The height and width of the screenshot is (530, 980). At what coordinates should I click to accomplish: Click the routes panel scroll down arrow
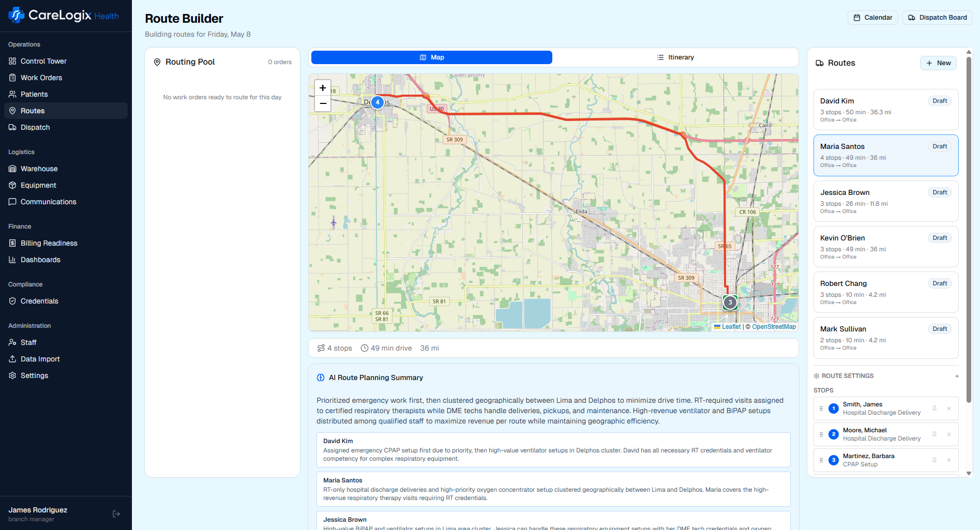point(969,473)
